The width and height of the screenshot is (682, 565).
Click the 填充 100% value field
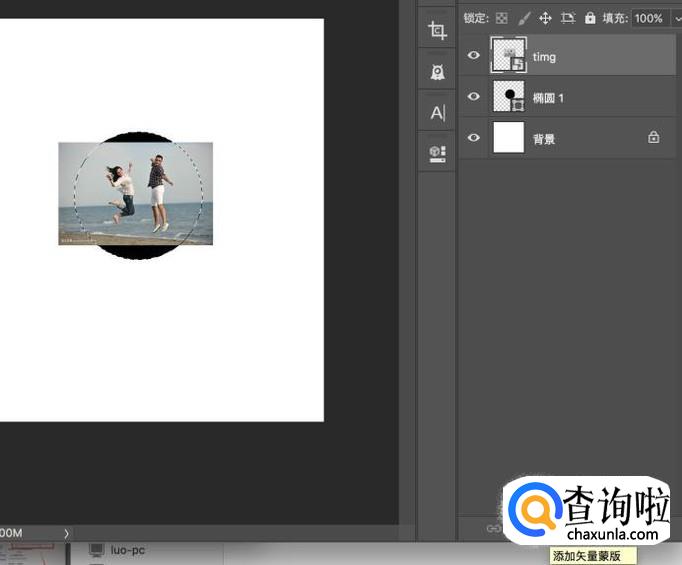tap(649, 18)
